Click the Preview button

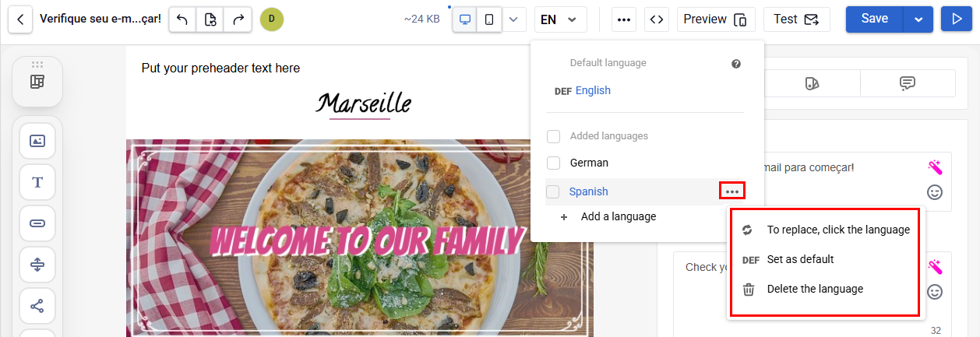tap(716, 19)
